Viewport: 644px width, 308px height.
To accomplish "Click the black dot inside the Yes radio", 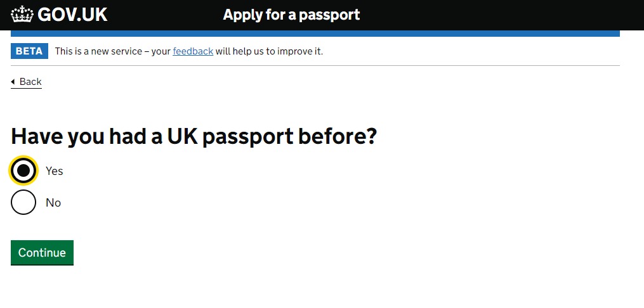I will point(23,170).
